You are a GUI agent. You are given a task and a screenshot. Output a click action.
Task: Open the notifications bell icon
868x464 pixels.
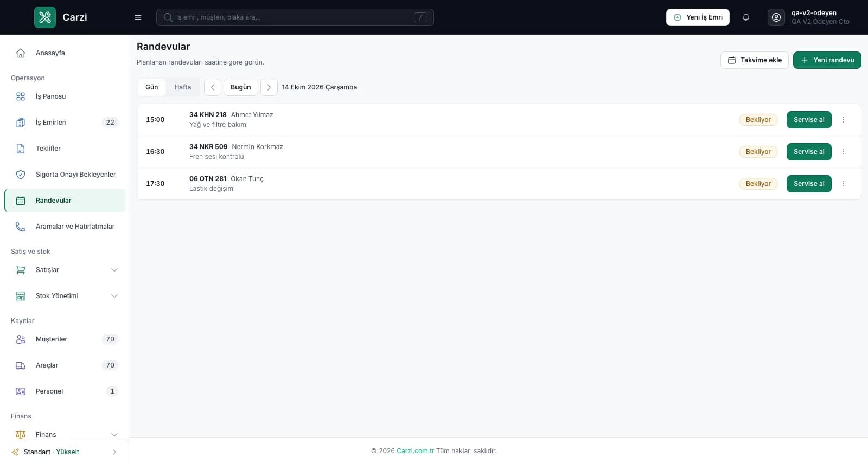746,17
